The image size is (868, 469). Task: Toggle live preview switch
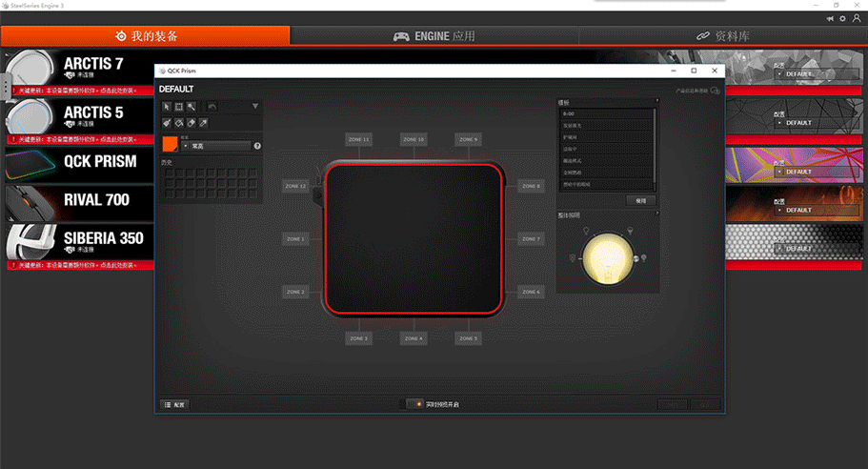(414, 404)
